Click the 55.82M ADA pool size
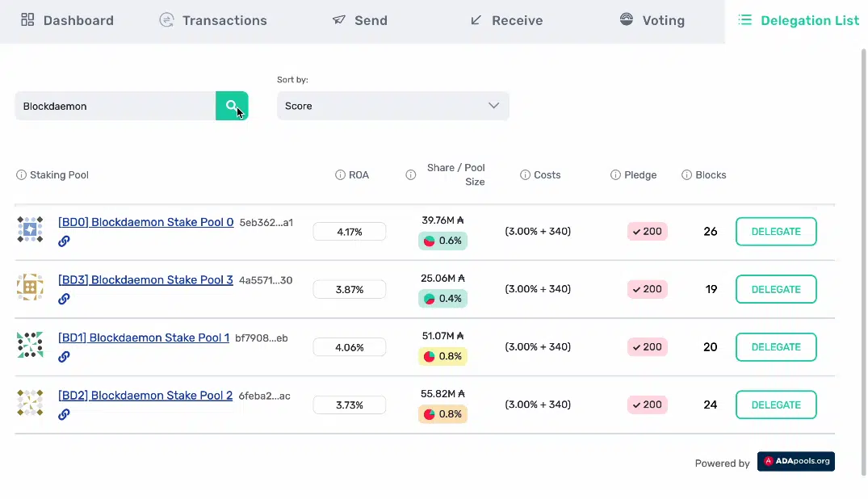The height and width of the screenshot is (499, 868). (x=442, y=394)
